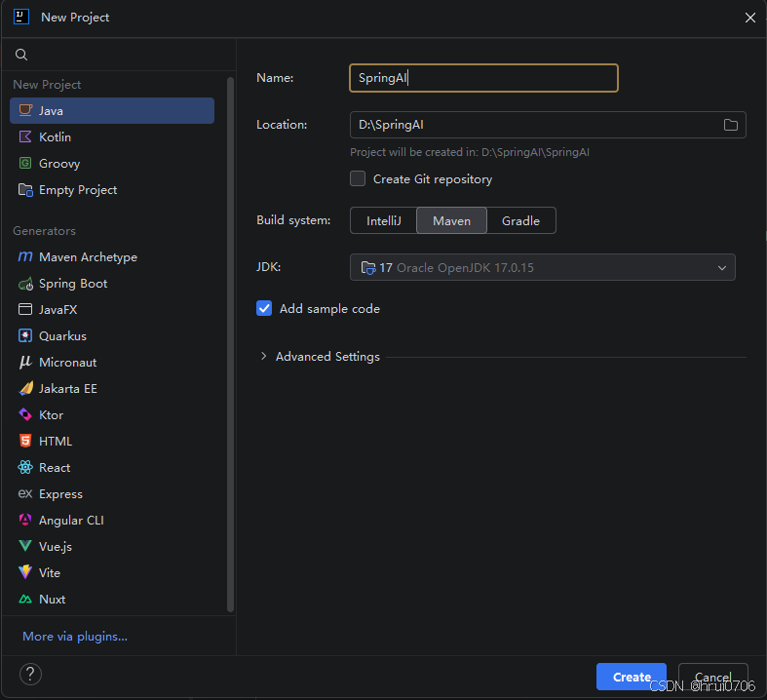Close the New Project dialog
Viewport: 767px width, 700px height.
(749, 18)
